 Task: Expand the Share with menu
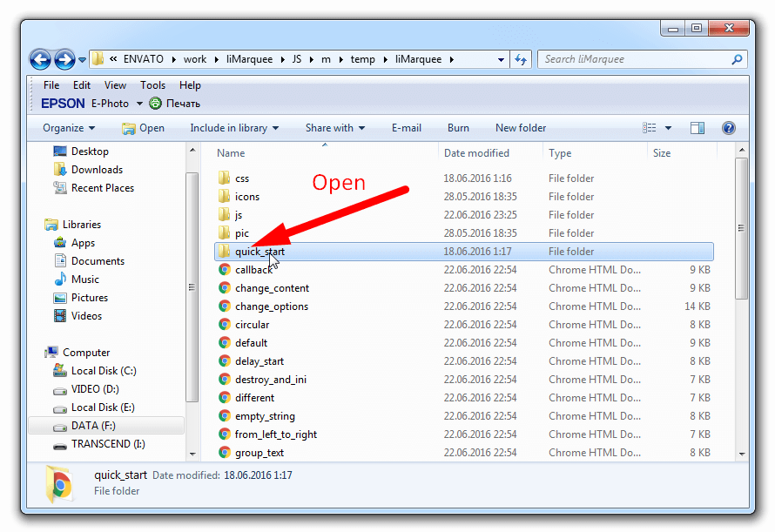(x=335, y=128)
